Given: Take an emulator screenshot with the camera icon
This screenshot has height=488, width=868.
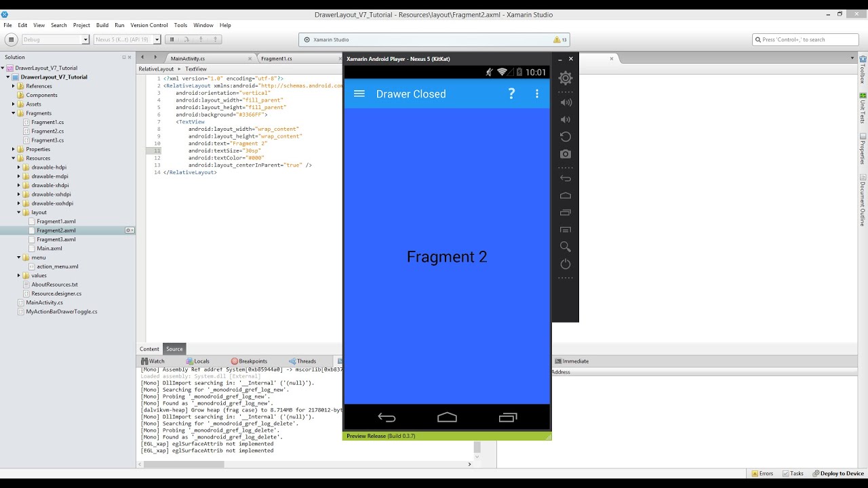Looking at the screenshot, I should pyautogui.click(x=566, y=154).
